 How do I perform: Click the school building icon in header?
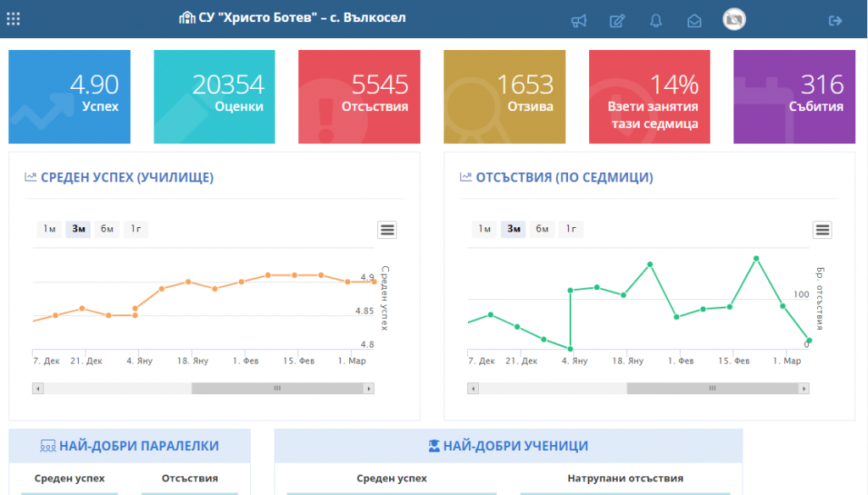point(187,18)
